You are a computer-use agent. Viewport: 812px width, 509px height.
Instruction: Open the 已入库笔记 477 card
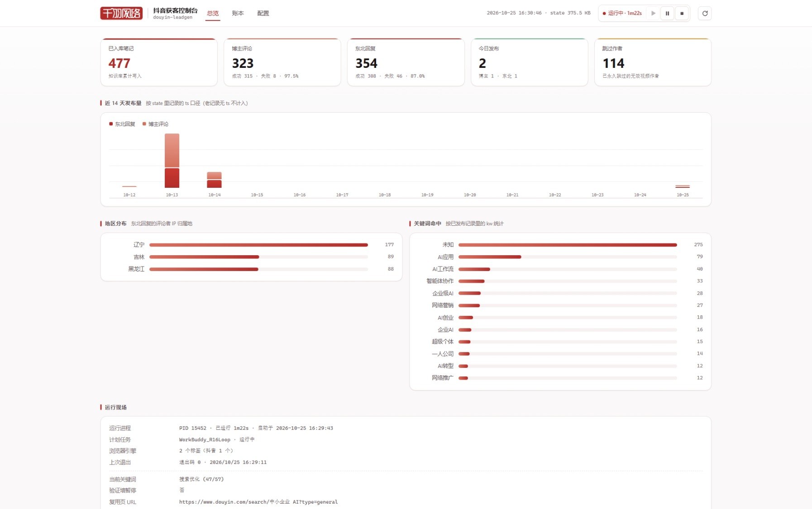(x=159, y=62)
